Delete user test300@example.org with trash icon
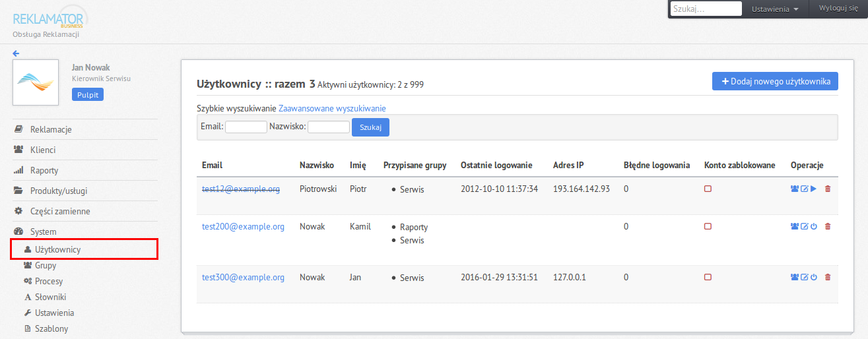Image resolution: width=868 pixels, height=339 pixels. click(x=828, y=277)
